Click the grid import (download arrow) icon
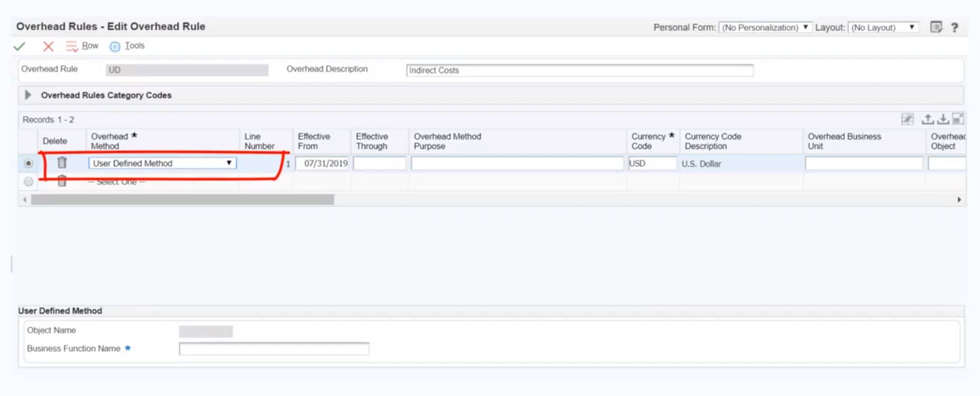 [x=943, y=120]
